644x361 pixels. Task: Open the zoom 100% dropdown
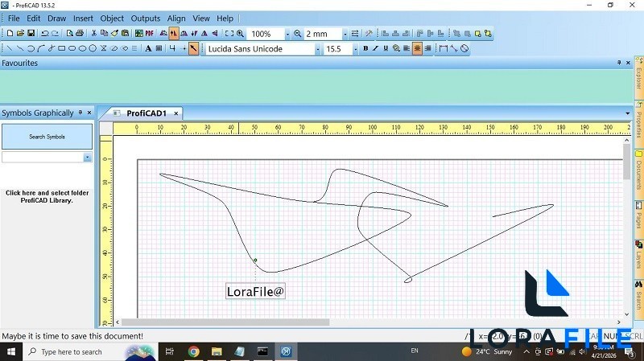click(x=287, y=34)
